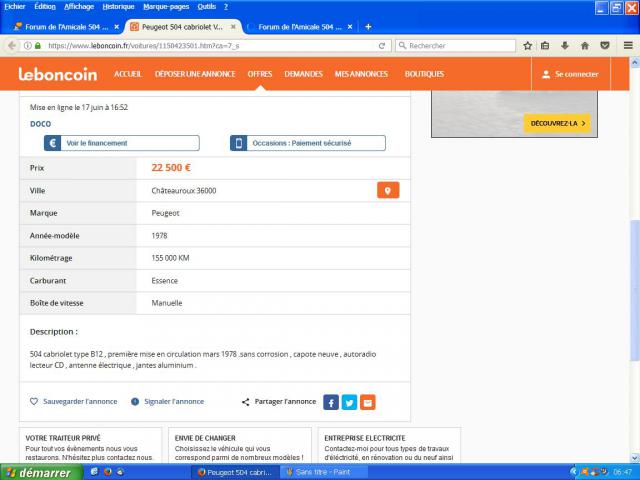This screenshot has width=640, height=480.
Task: Share the listing on Facebook
Action: click(331, 402)
